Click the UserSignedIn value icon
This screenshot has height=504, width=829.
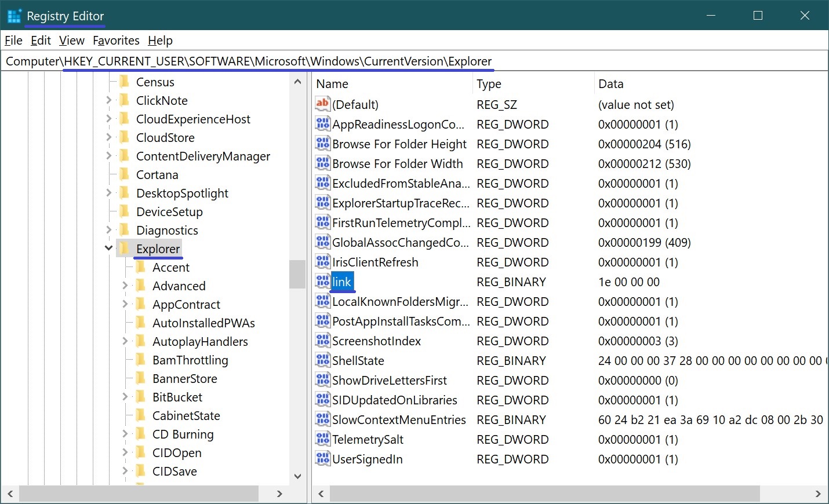pyautogui.click(x=322, y=459)
